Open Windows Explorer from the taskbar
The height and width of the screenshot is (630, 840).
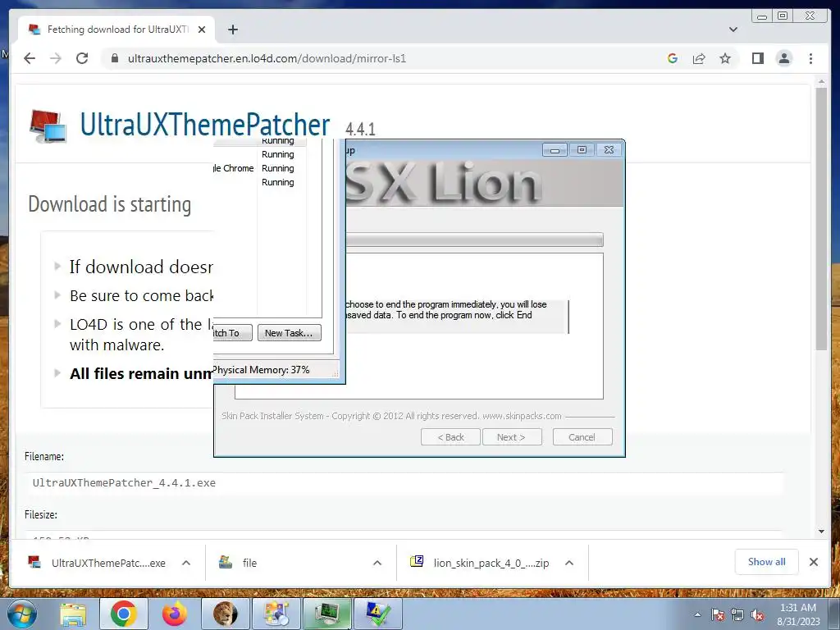73,614
